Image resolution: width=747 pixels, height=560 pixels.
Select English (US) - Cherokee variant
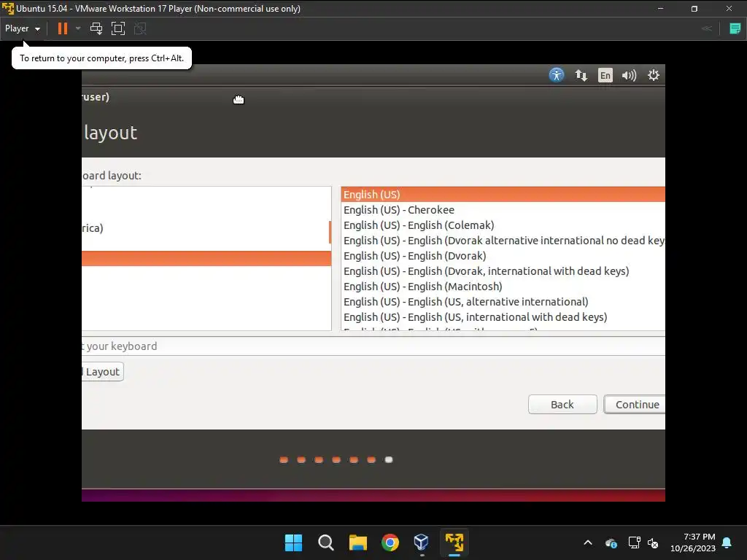pyautogui.click(x=503, y=210)
